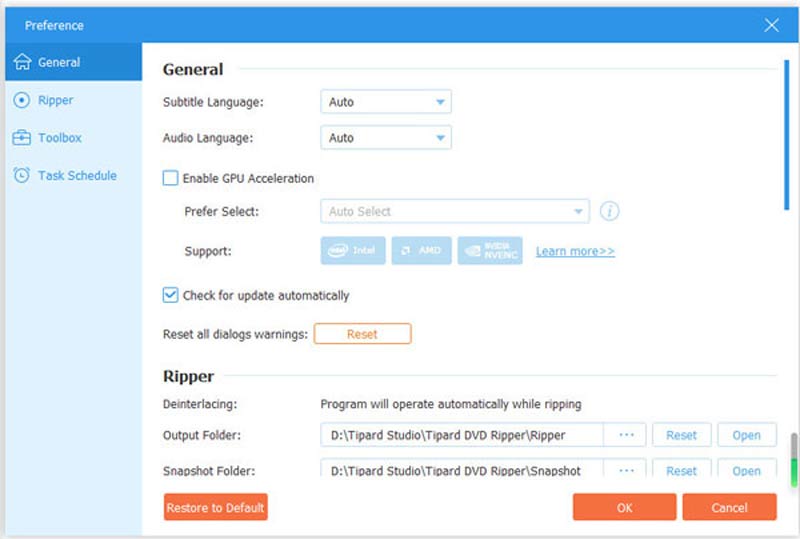
Task: Click the Task Schedule clock icon
Action: click(21, 176)
